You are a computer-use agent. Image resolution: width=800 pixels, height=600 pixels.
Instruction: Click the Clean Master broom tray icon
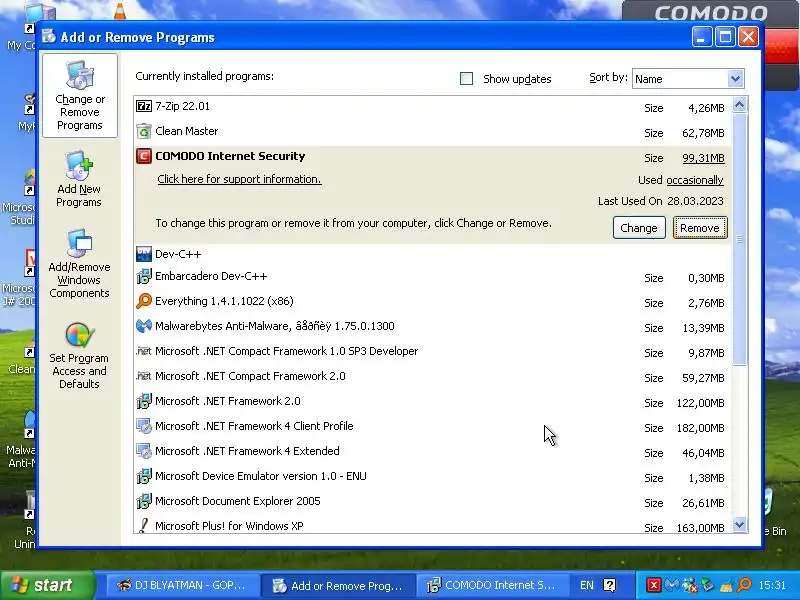[726, 585]
